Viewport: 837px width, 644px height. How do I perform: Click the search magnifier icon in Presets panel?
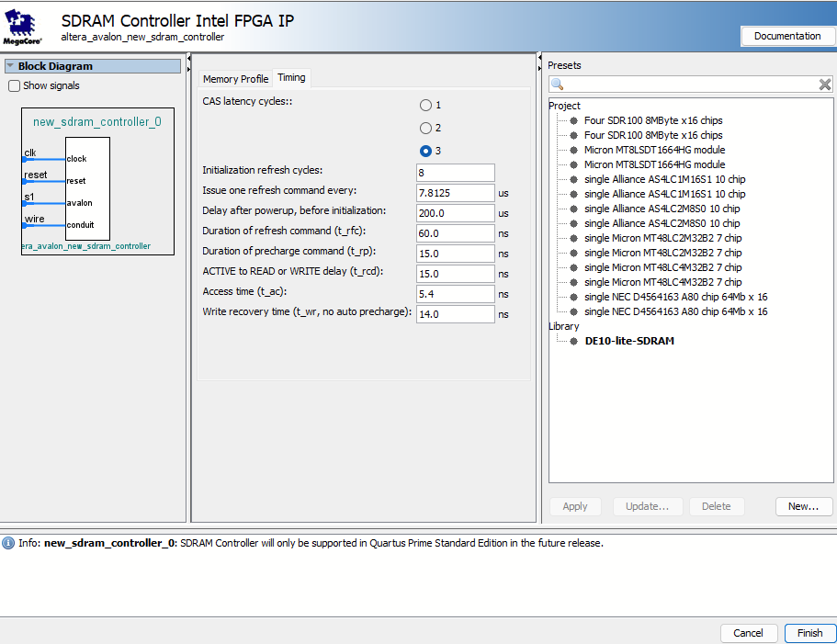click(557, 84)
